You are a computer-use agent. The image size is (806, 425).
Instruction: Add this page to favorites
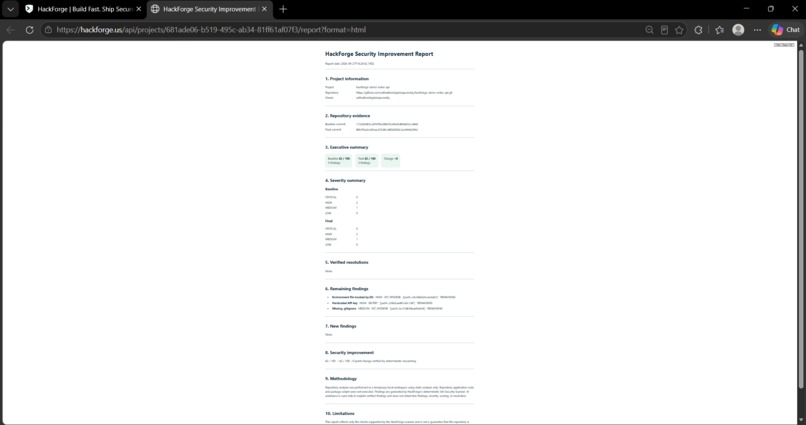pos(679,30)
